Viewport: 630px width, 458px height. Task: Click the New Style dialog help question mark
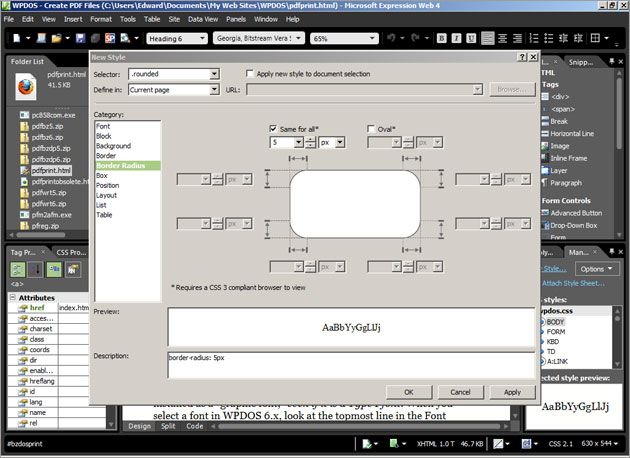pyautogui.click(x=522, y=57)
